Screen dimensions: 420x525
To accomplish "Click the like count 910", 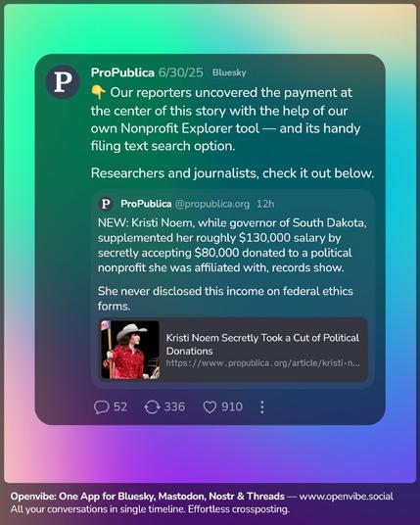I will [232, 406].
